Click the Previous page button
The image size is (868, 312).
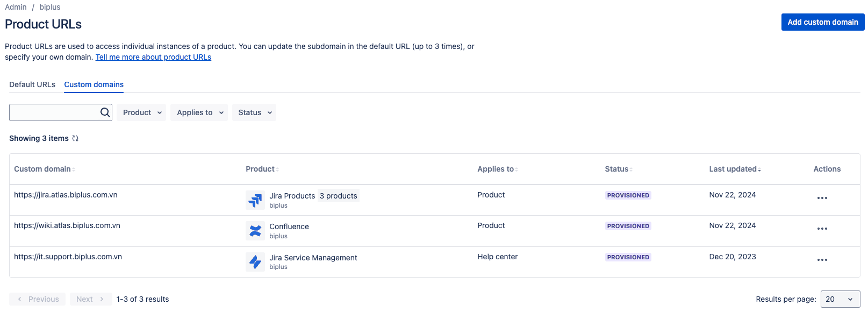(38, 299)
